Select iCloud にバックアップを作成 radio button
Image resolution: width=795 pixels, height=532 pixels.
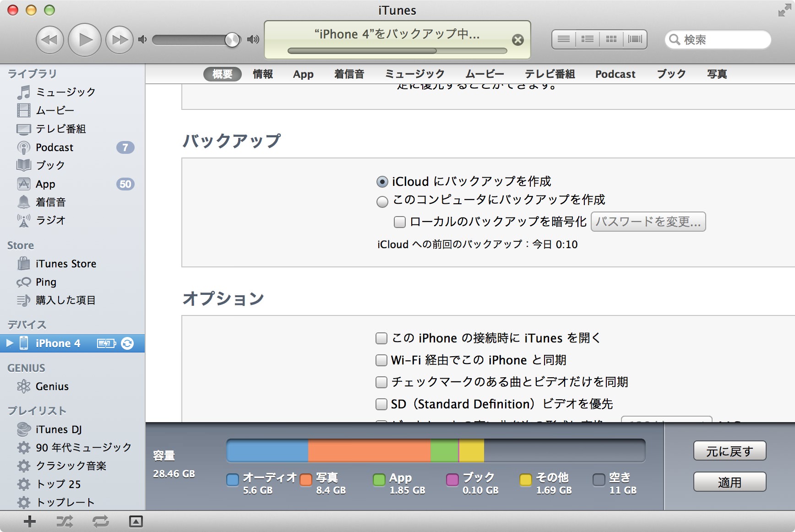(382, 182)
